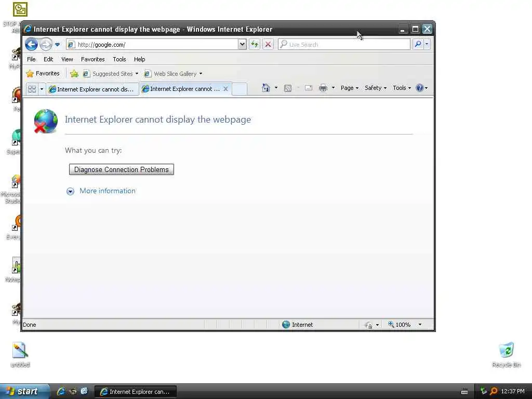532x399 pixels.
Task: Click the blue Help question mark icon
Action: coord(420,88)
